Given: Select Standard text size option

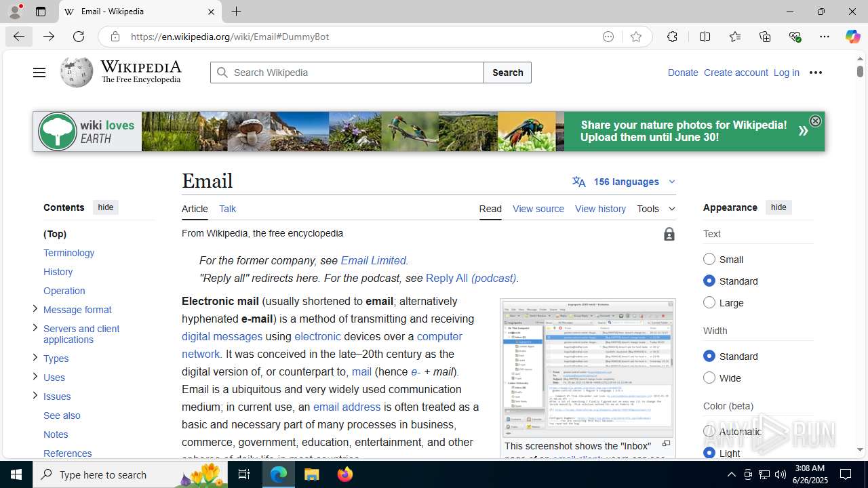Looking at the screenshot, I should 709,281.
